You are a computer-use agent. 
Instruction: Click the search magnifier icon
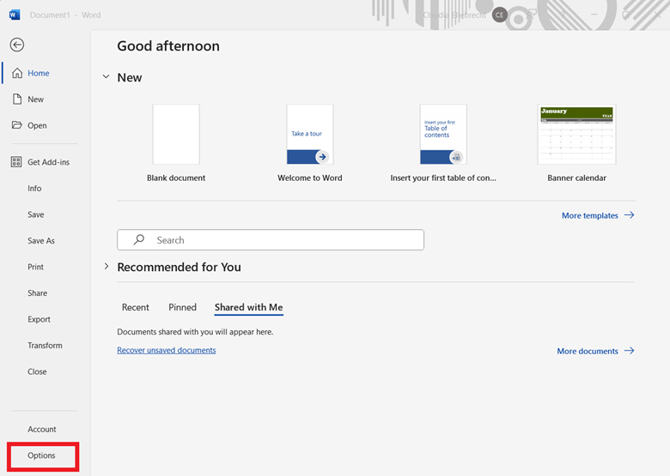point(139,240)
